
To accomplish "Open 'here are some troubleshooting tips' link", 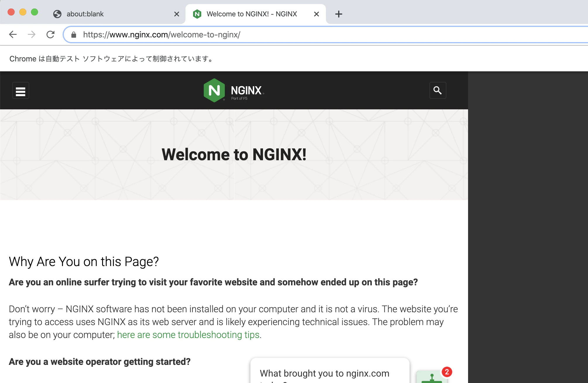I will point(188,335).
